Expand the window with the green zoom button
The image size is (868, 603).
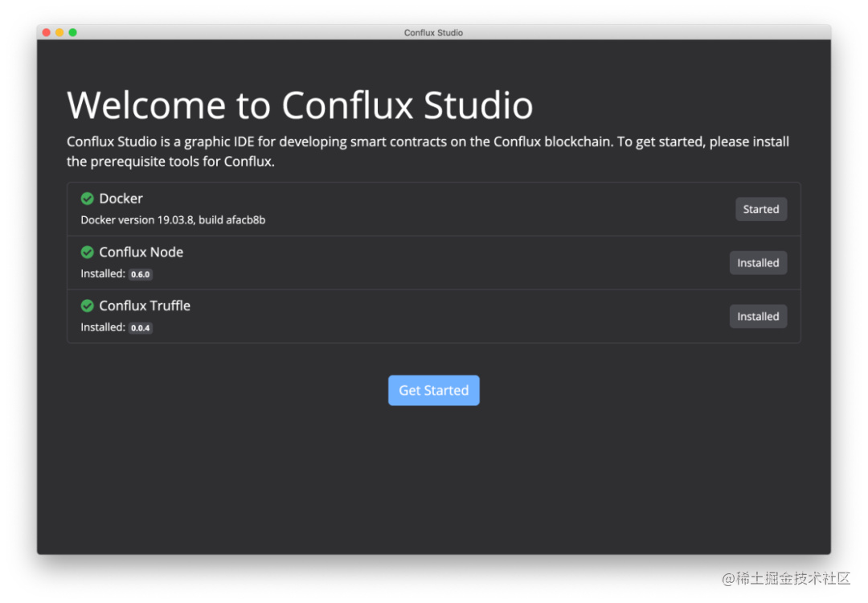coord(71,32)
